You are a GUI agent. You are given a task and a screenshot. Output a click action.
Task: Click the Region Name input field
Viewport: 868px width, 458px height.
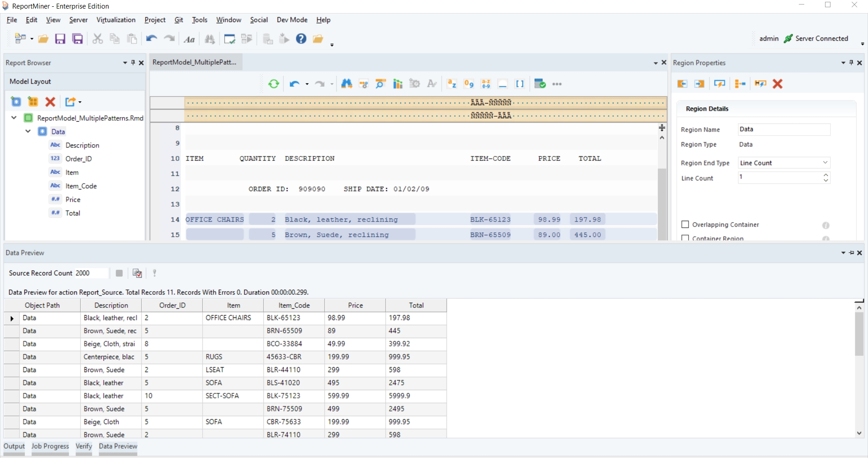click(784, 129)
